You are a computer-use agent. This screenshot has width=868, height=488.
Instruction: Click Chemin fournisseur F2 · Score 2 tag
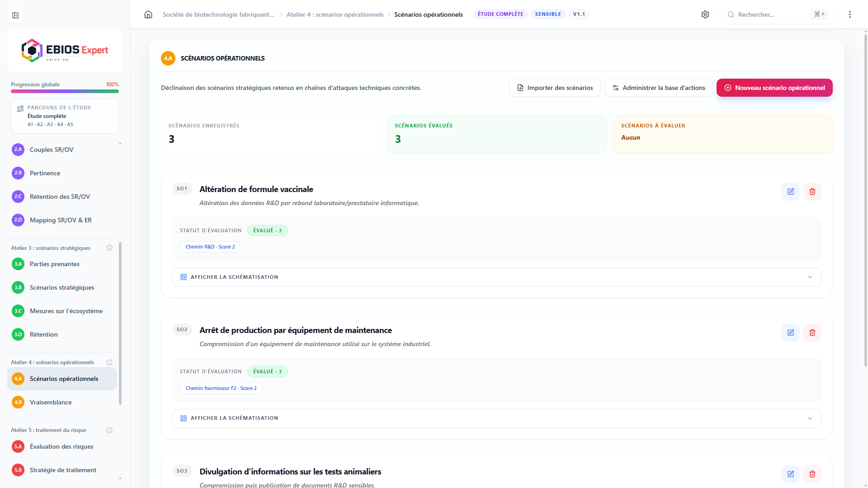pos(221,388)
